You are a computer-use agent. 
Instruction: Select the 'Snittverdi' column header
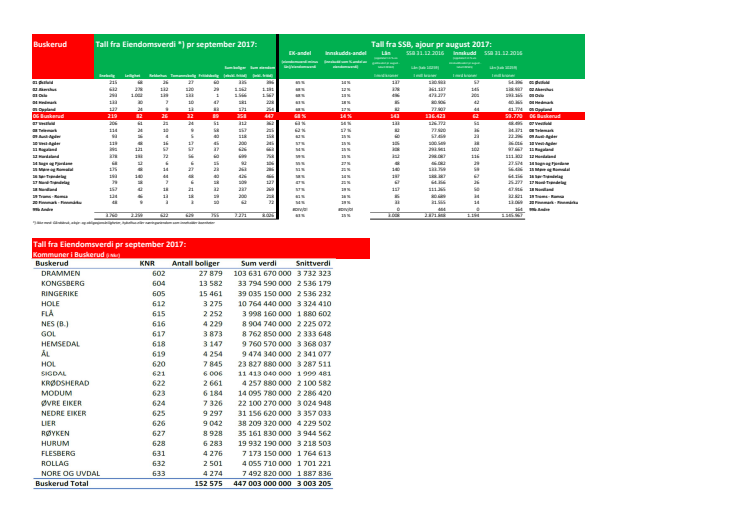313,264
